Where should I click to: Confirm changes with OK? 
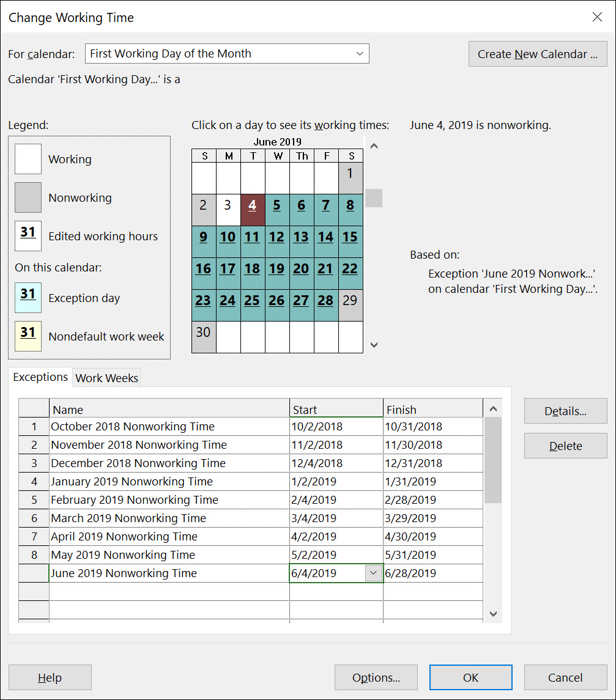[x=471, y=677]
